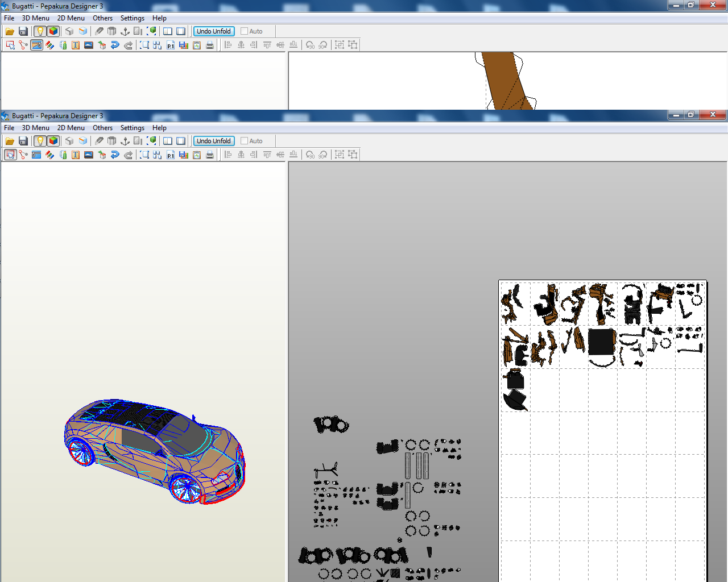Toggle colored cube texture icon, front window
This screenshot has height=582, width=728.
[x=53, y=141]
